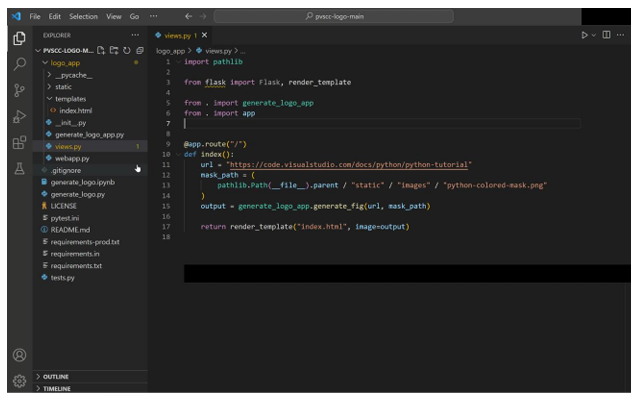Open __init__.py in the Explorer
This screenshot has height=396, width=641.
tap(70, 123)
